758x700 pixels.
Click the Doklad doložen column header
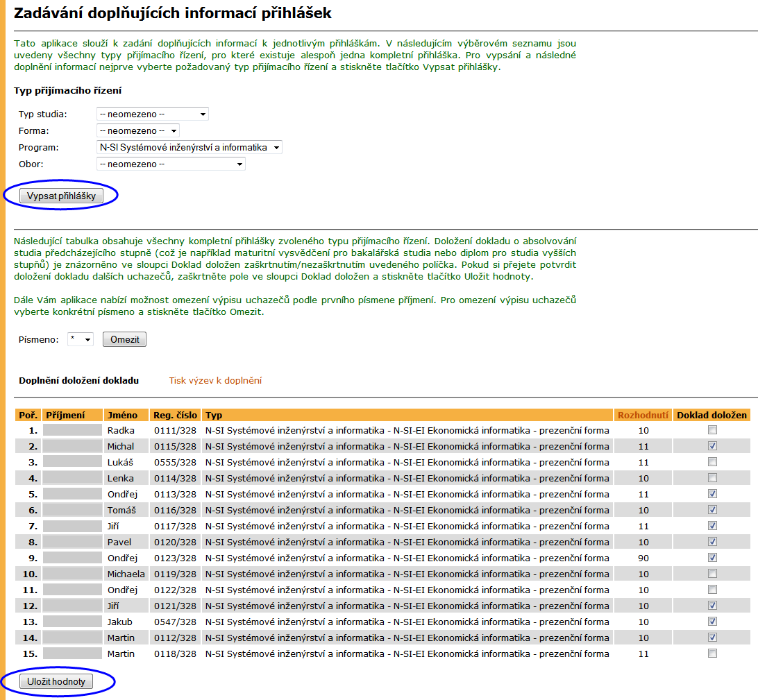[711, 415]
